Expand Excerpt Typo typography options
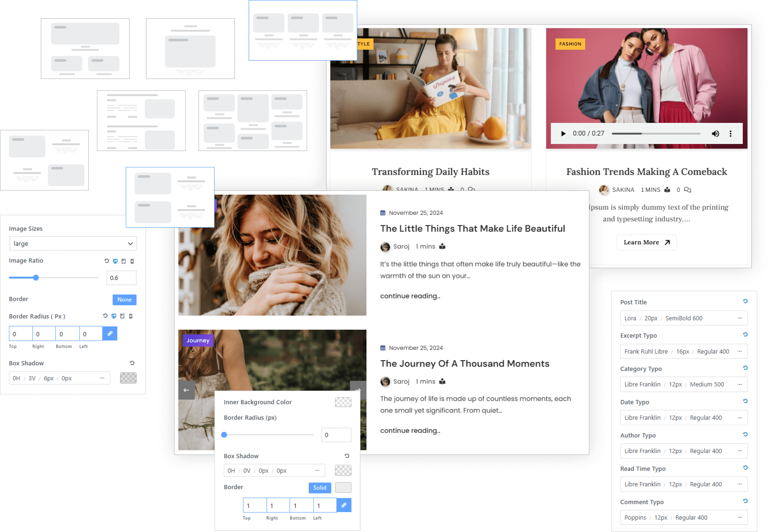 click(740, 351)
